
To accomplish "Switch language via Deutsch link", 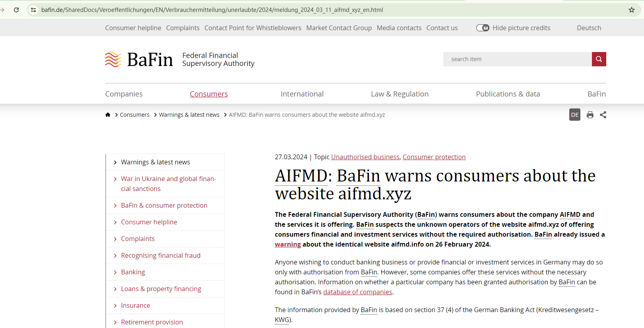I will [x=589, y=28].
